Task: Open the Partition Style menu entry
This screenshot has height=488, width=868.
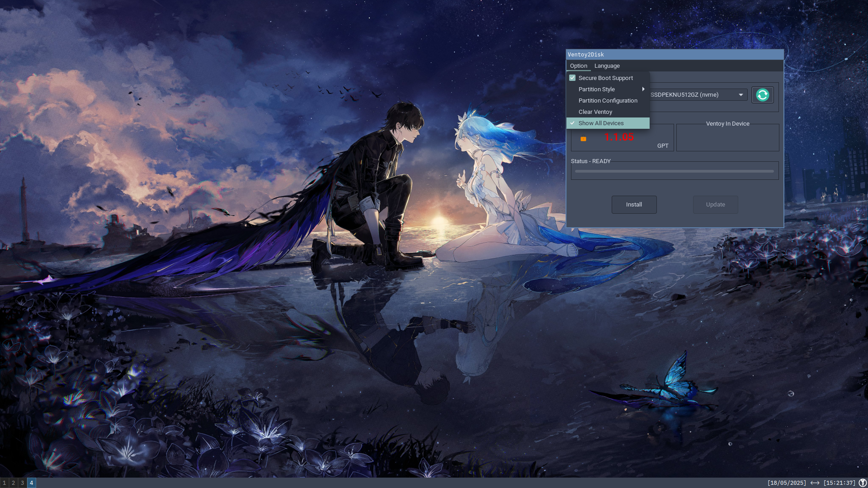Action: [x=596, y=89]
